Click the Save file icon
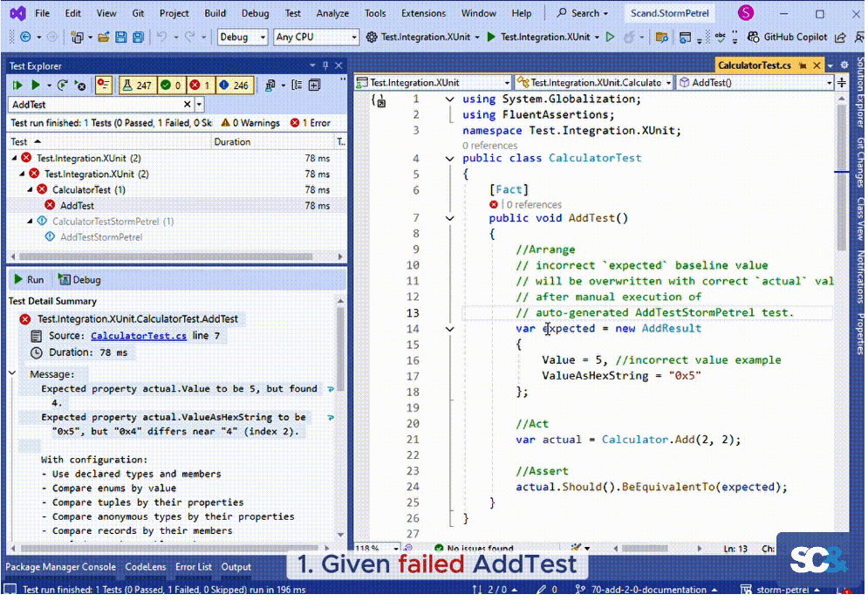 [120, 38]
